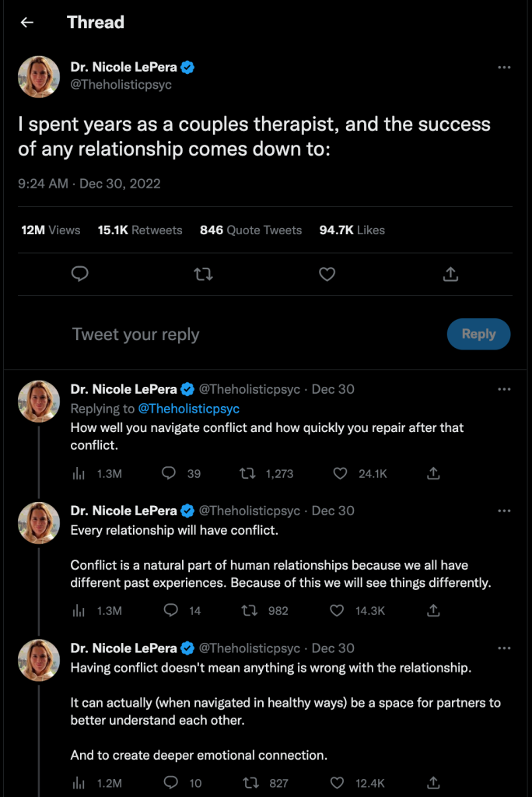The width and height of the screenshot is (532, 797).
Task: Retweet the reply with 1,273 retweets
Action: tap(247, 473)
